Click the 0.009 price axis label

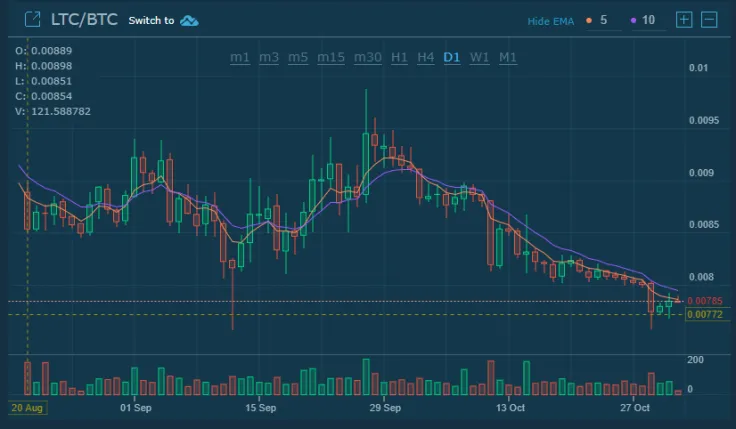pos(701,173)
